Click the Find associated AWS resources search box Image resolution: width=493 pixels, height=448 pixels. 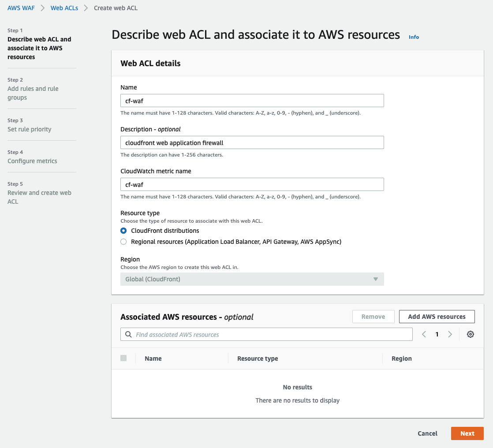coord(266,334)
